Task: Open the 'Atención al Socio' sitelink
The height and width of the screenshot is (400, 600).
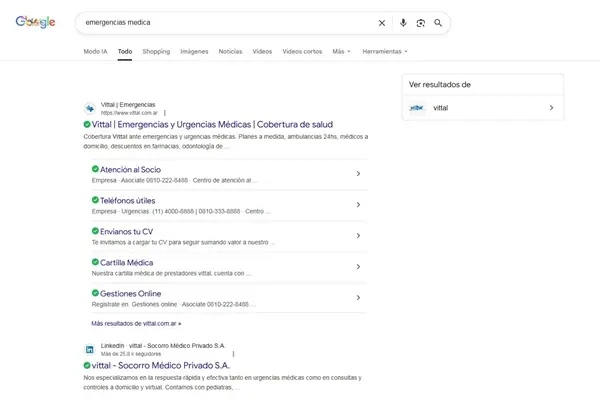Action: (x=130, y=170)
